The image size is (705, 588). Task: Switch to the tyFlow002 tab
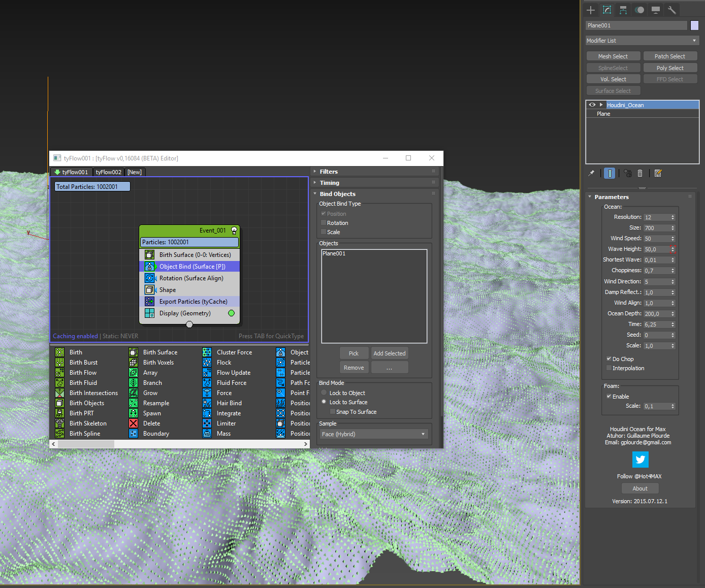[x=108, y=172]
